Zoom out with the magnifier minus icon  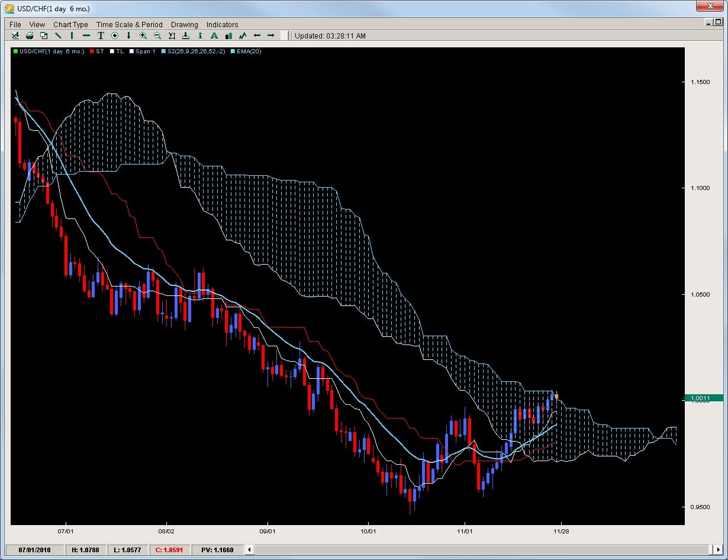coord(157,36)
